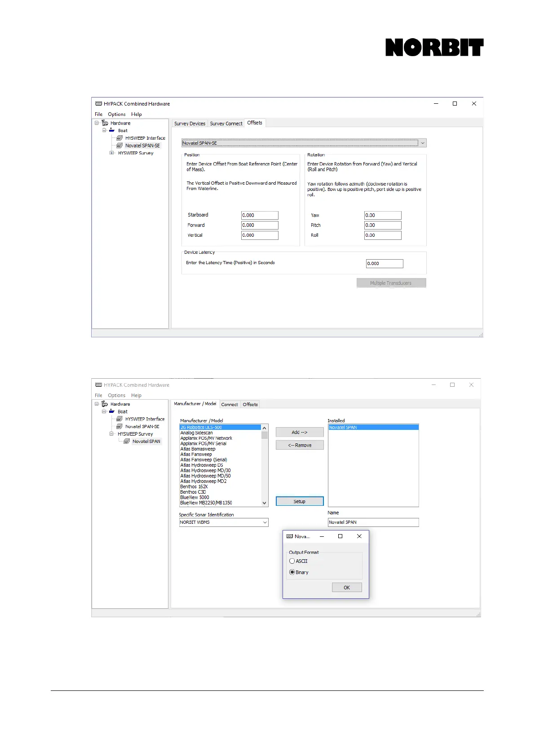Click the Hardware root icon in upper window tree
535x756 pixels.
tap(105, 123)
